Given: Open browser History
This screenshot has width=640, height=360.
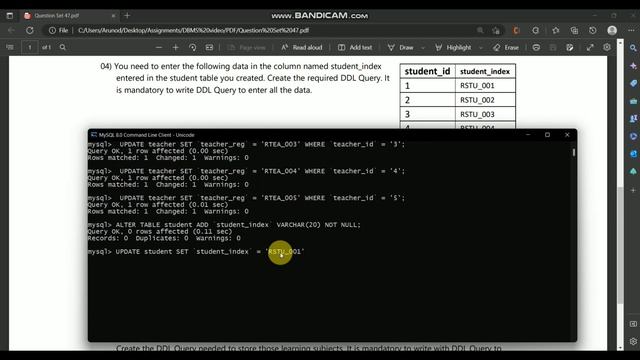Looking at the screenshot, I should pyautogui.click(x=593, y=30).
